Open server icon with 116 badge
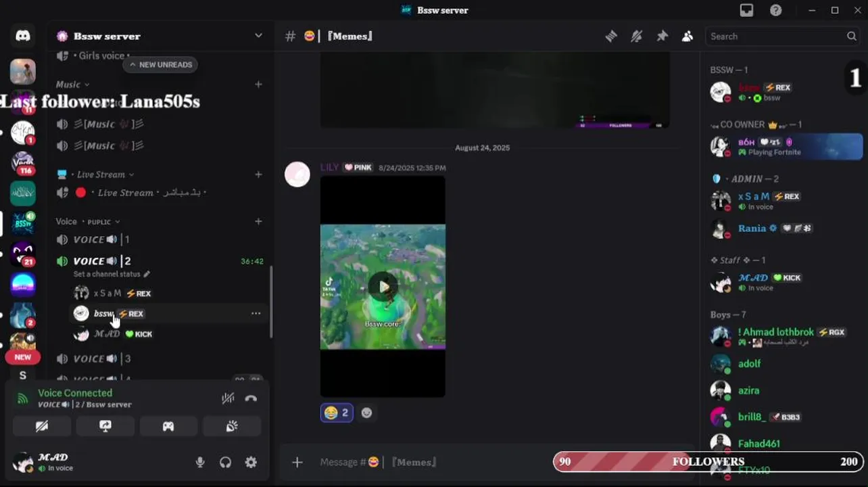This screenshot has width=868, height=487. (23, 162)
